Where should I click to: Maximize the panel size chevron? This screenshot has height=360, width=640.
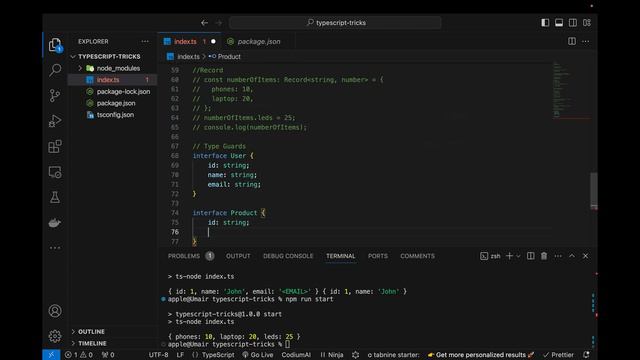tap(572, 256)
